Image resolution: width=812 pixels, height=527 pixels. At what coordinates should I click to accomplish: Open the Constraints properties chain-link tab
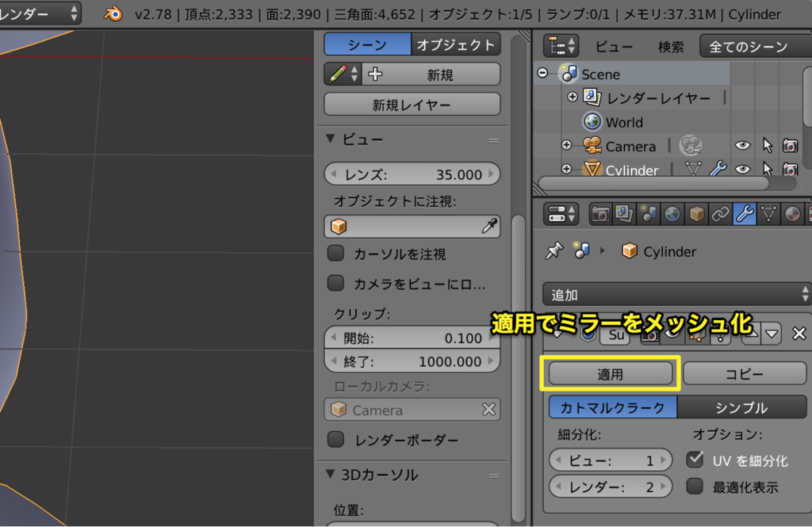coord(720,214)
